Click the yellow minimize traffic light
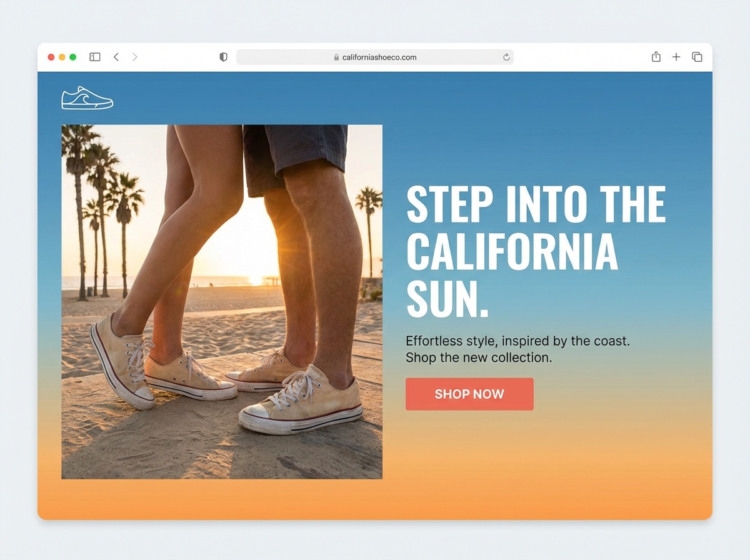The height and width of the screenshot is (560, 750). pyautogui.click(x=62, y=56)
